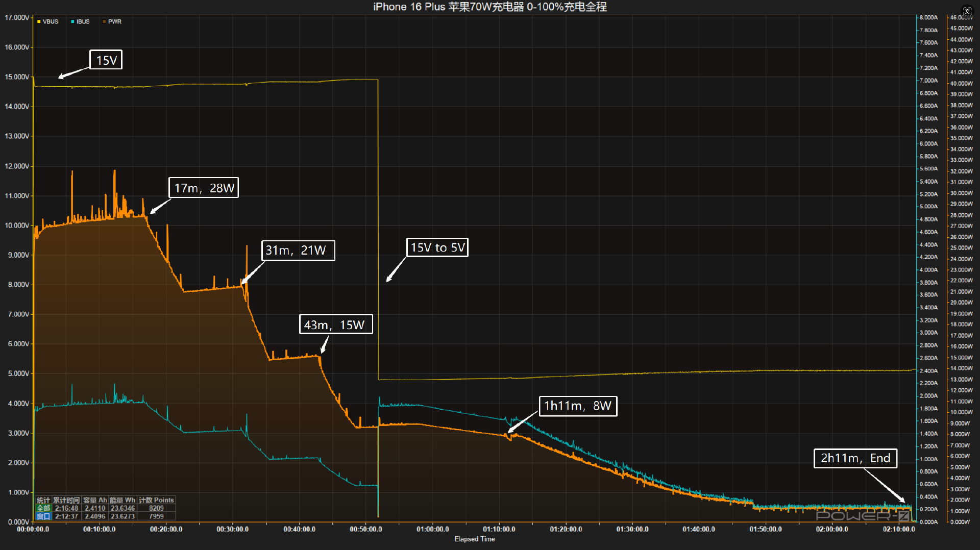Click the 容量 Ah column header
The image size is (980, 550).
pos(95,500)
